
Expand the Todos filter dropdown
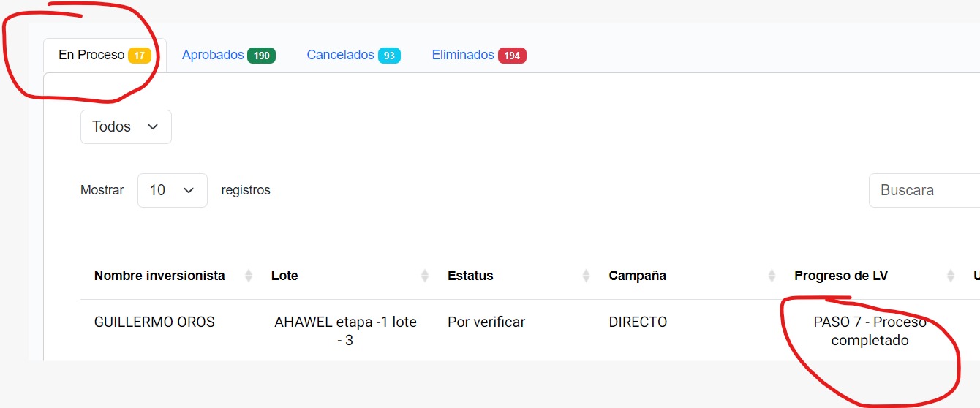(126, 126)
